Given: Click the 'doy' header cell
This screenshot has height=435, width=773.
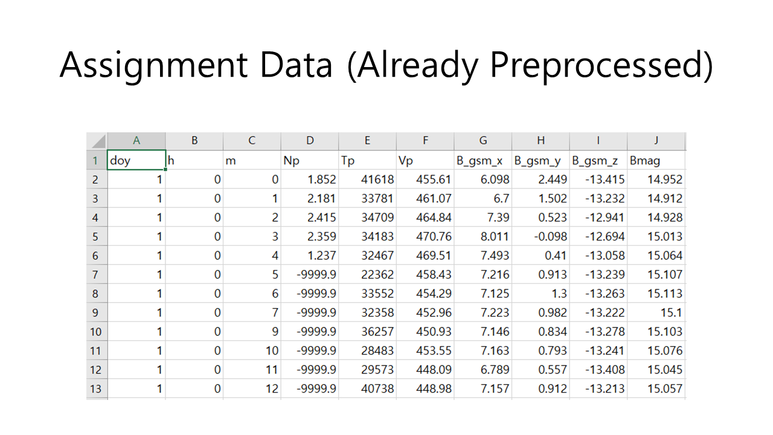Looking at the screenshot, I should click(137, 160).
